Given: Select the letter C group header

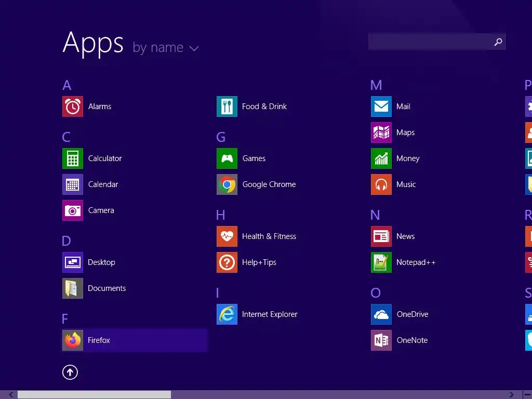Looking at the screenshot, I should 66,137.
